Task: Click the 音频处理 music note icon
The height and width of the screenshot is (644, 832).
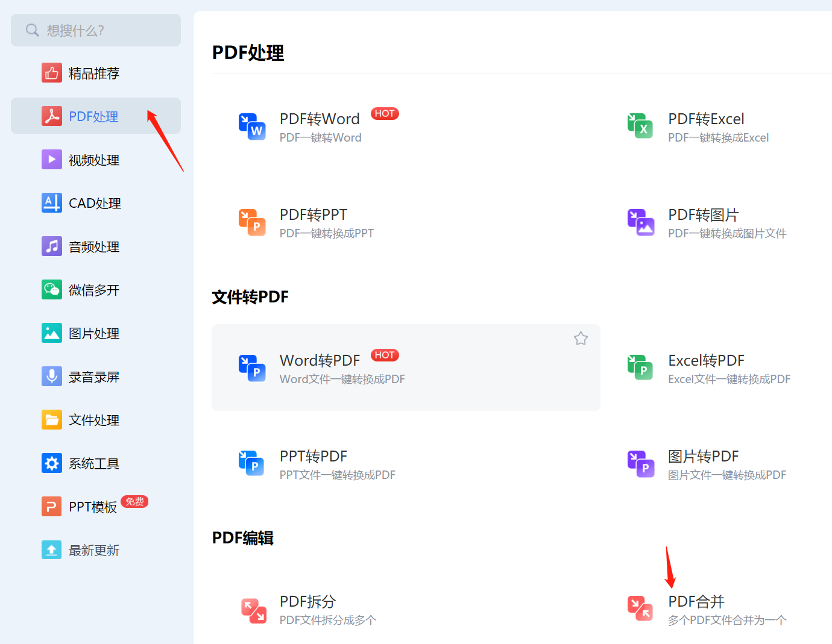Action: point(52,246)
